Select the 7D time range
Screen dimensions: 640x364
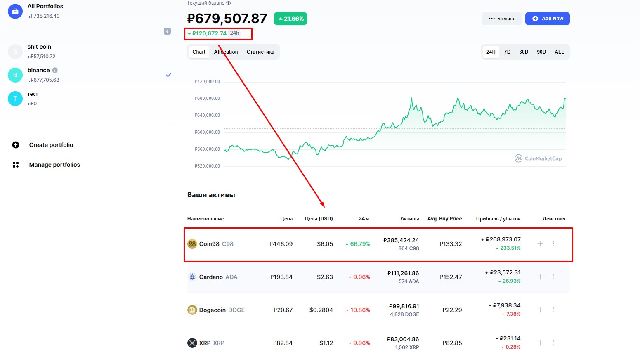pos(507,52)
